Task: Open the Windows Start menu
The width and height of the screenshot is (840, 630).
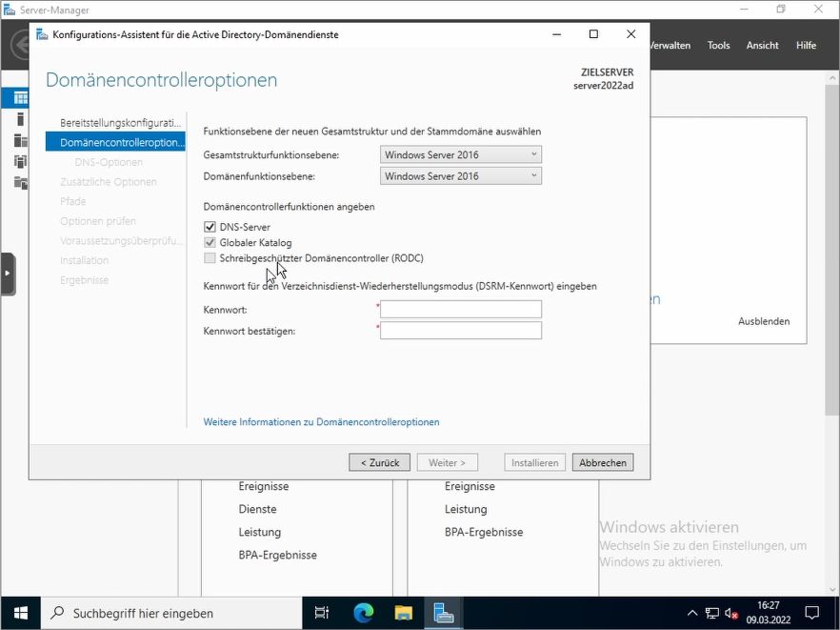Action: [20, 613]
